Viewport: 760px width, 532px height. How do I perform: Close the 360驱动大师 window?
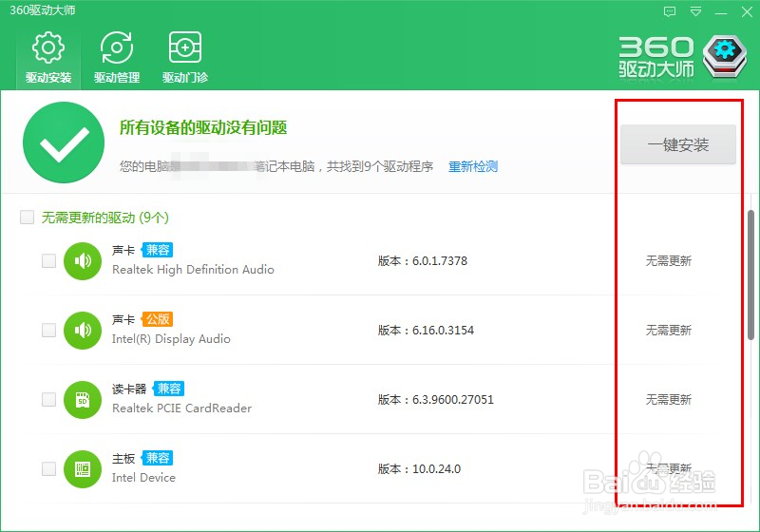[747, 12]
